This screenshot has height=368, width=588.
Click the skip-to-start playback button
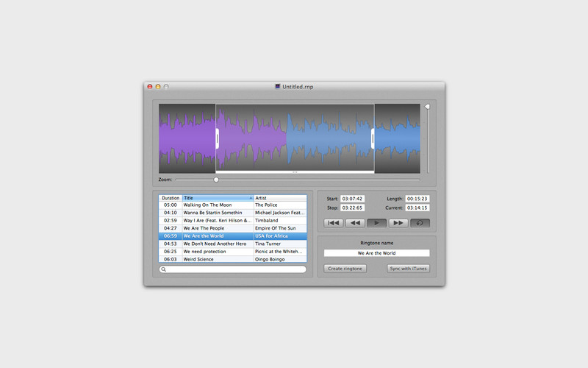coord(334,223)
